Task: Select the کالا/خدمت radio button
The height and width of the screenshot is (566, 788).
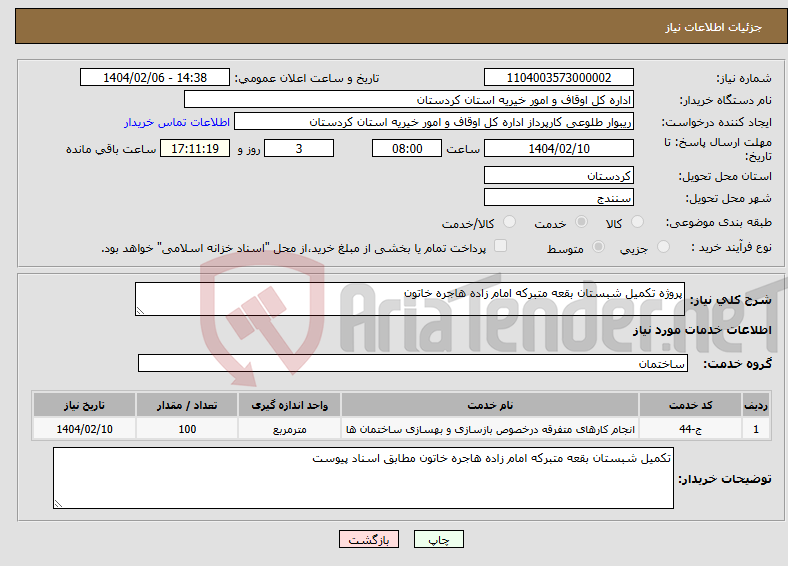Action: 509,222
